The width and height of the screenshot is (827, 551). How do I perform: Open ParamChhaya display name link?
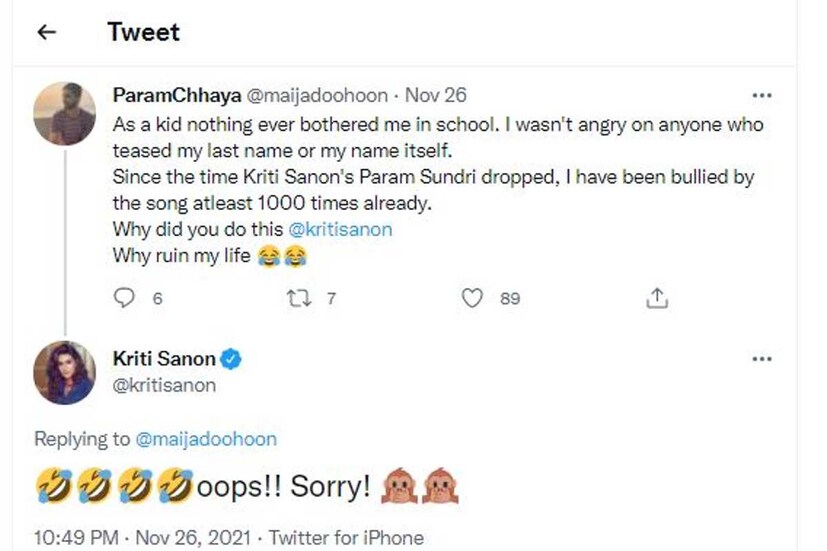coord(176,96)
